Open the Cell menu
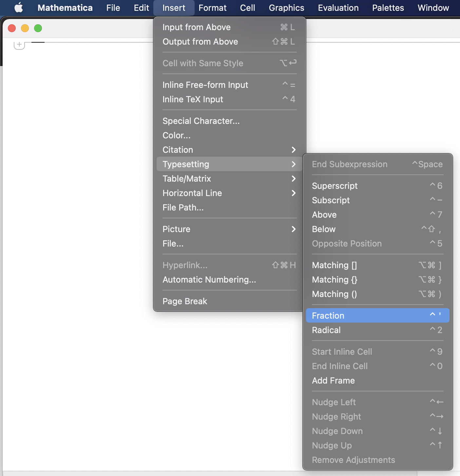Viewport: 460px width, 476px height. [x=247, y=8]
